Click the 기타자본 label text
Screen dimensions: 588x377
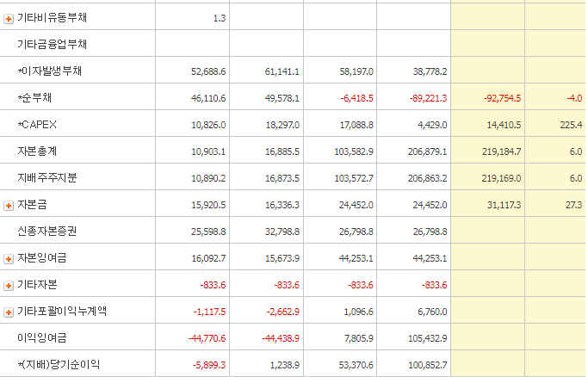click(x=37, y=285)
